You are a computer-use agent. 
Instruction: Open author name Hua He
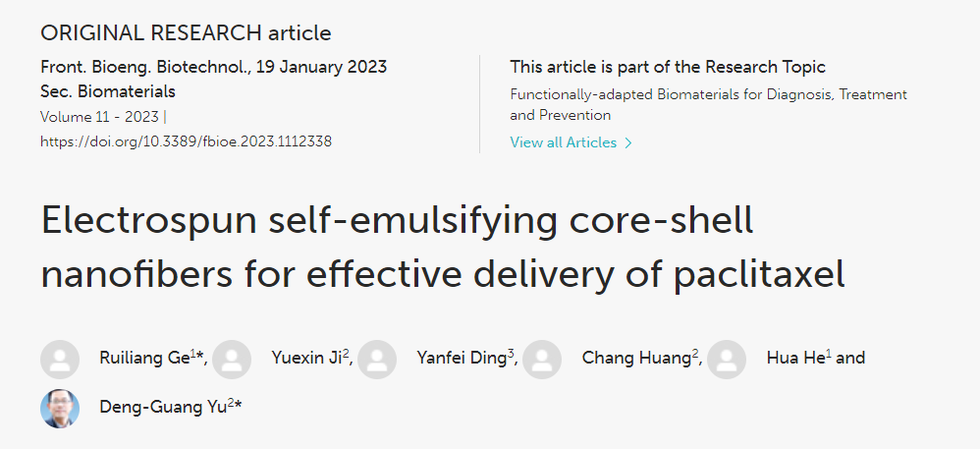[795, 358]
